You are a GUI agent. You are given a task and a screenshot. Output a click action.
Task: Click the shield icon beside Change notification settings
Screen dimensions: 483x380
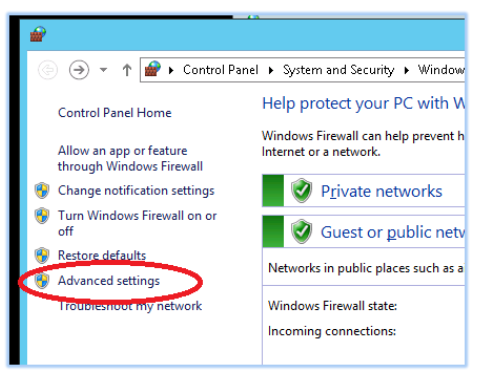[x=42, y=190]
